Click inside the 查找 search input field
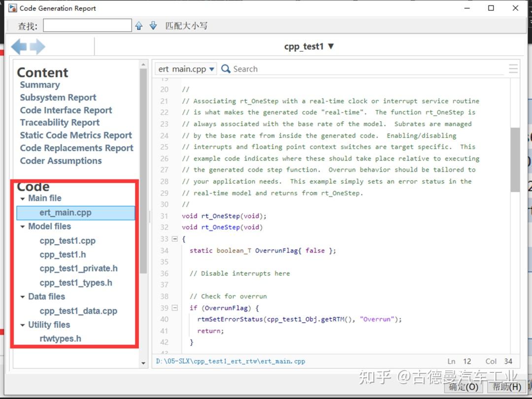This screenshot has width=532, height=399. click(87, 25)
